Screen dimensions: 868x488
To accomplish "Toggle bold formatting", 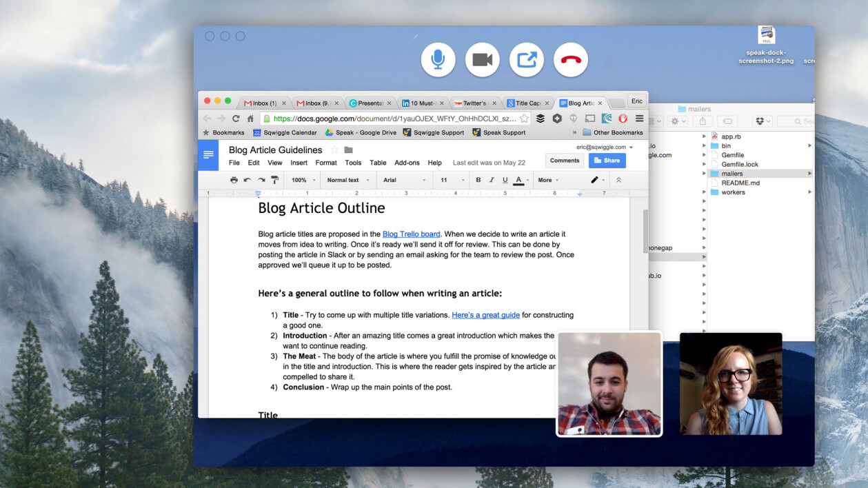I will [x=478, y=180].
